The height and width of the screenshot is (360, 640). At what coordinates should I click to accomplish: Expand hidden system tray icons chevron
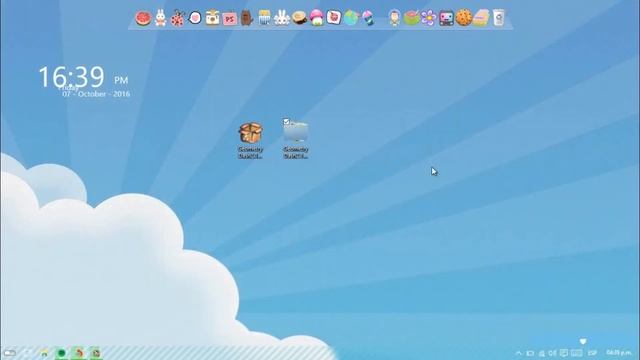point(518,353)
